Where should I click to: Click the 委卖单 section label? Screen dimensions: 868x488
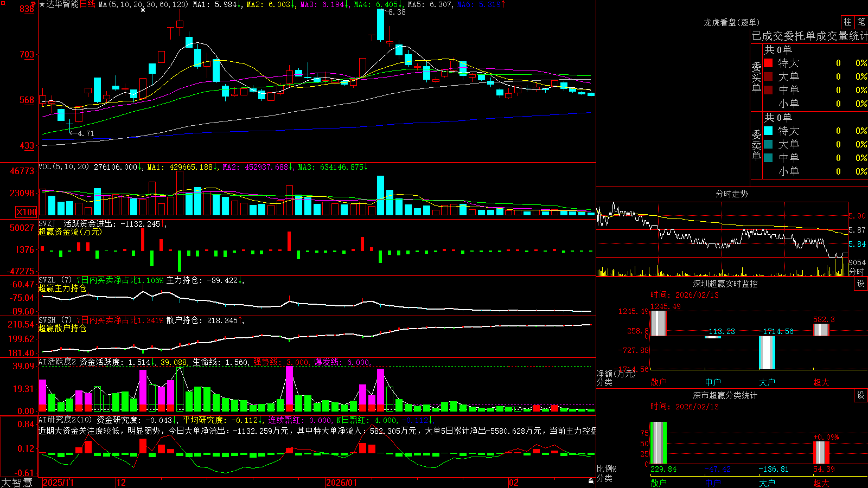[x=756, y=145]
